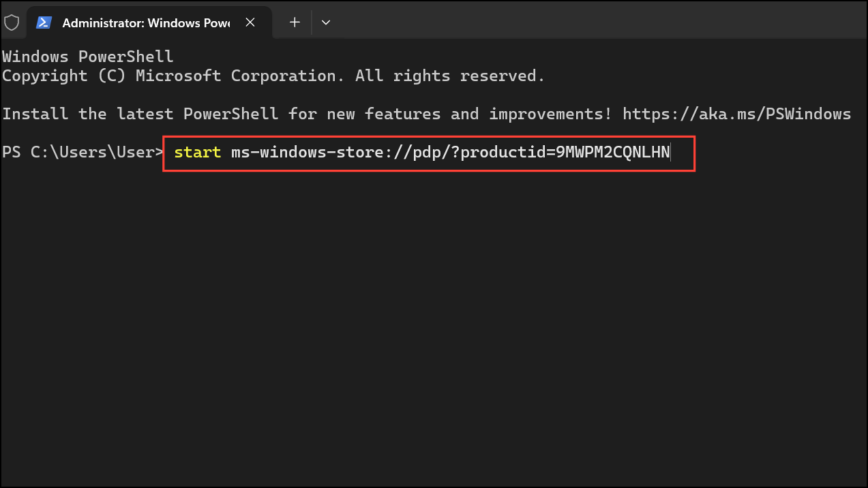
Task: Click the PowerShell icon in the tab
Action: pyautogui.click(x=44, y=22)
